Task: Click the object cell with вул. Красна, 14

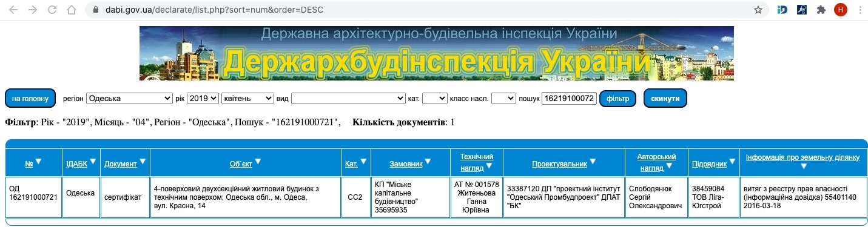Action: tap(246, 197)
